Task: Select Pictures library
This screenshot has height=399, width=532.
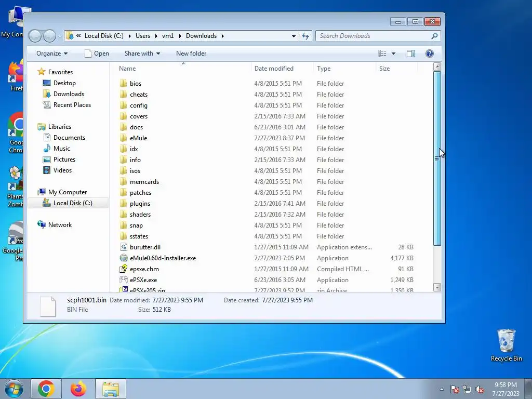Action: 64,159
